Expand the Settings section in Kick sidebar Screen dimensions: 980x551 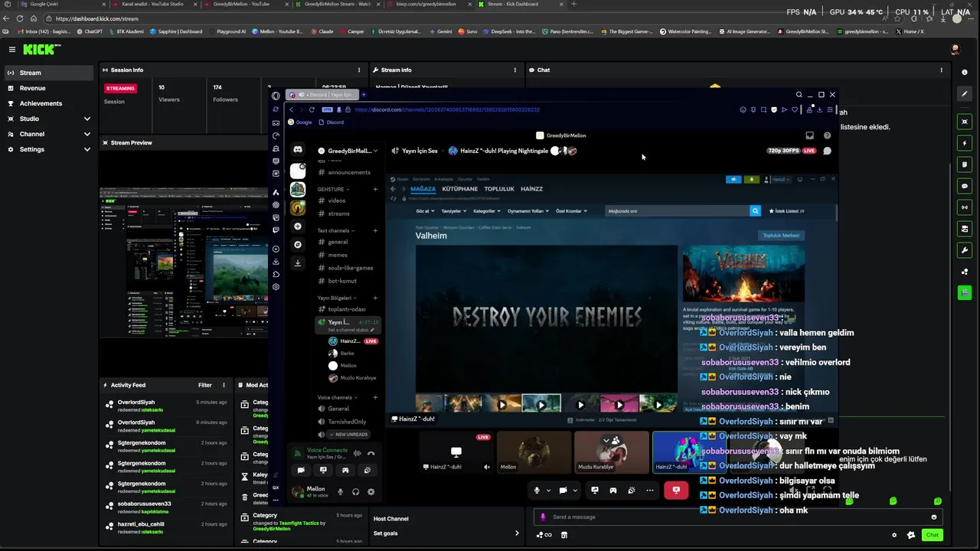click(49, 149)
